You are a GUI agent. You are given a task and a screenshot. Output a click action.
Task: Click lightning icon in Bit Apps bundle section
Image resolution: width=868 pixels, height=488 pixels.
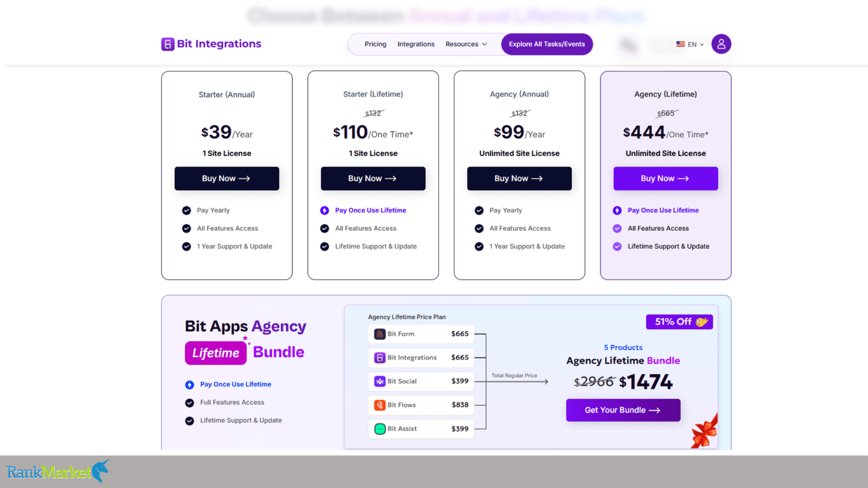pos(189,384)
